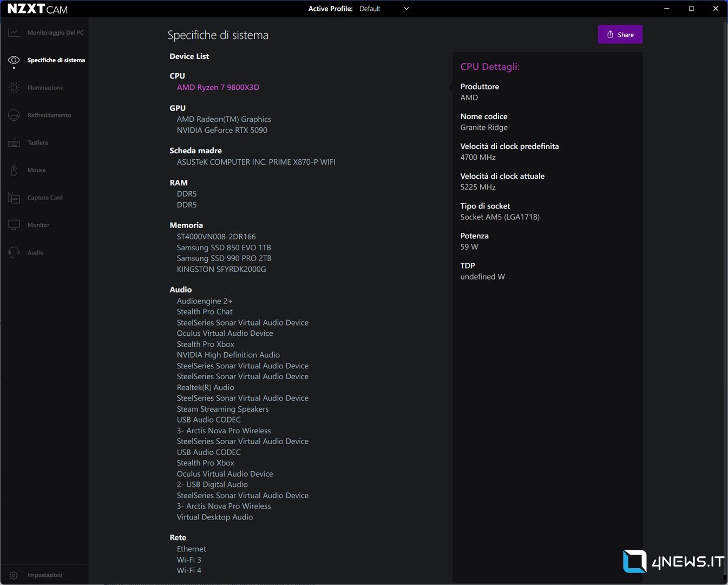The height and width of the screenshot is (585, 728).
Task: Click the vertical scrollbar on right edge
Action: [x=725, y=271]
